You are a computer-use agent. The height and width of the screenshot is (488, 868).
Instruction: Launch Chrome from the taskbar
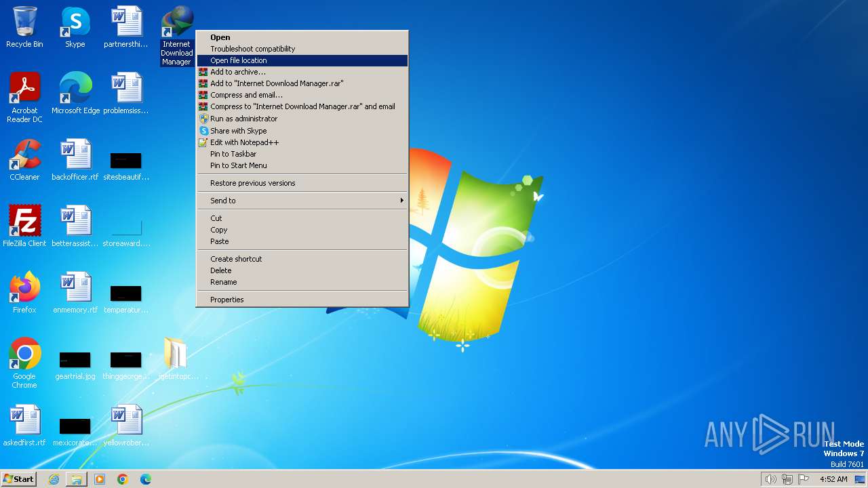(123, 479)
